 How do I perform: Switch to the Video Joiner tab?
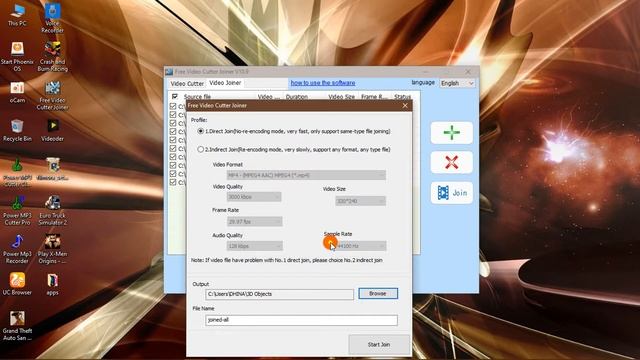[x=225, y=83]
